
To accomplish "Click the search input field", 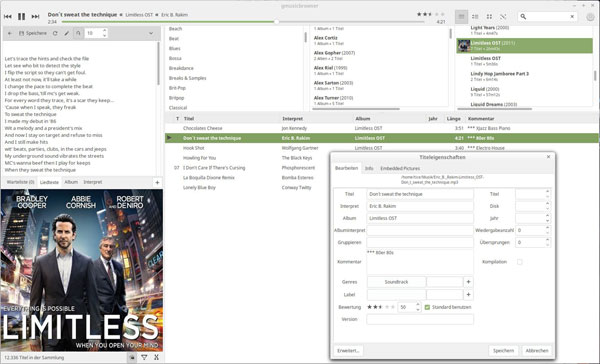I will tap(547, 16).
